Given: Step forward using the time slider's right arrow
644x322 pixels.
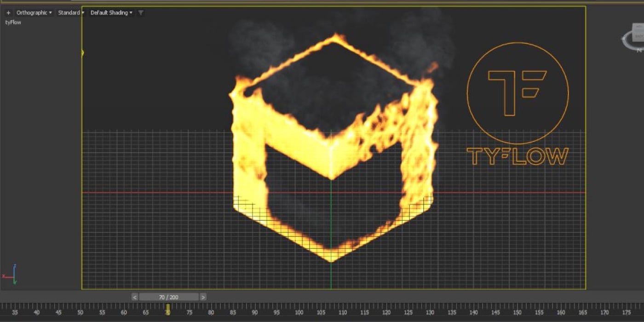Looking at the screenshot, I should [x=203, y=297].
